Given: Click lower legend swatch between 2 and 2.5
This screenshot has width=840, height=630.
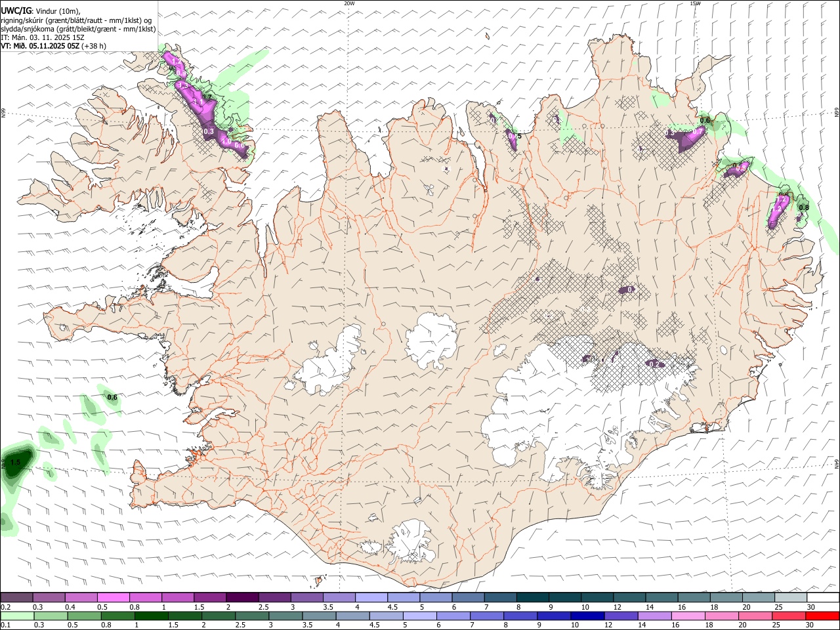Looking at the screenshot, I should 219,616.
